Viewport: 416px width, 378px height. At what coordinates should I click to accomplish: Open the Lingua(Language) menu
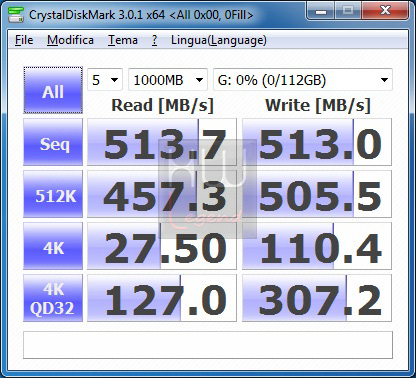click(x=219, y=40)
